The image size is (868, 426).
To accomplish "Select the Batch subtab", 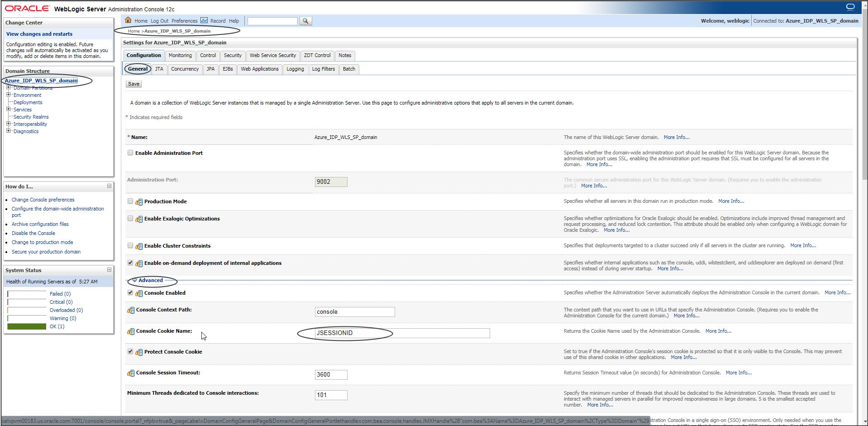I will tap(349, 69).
